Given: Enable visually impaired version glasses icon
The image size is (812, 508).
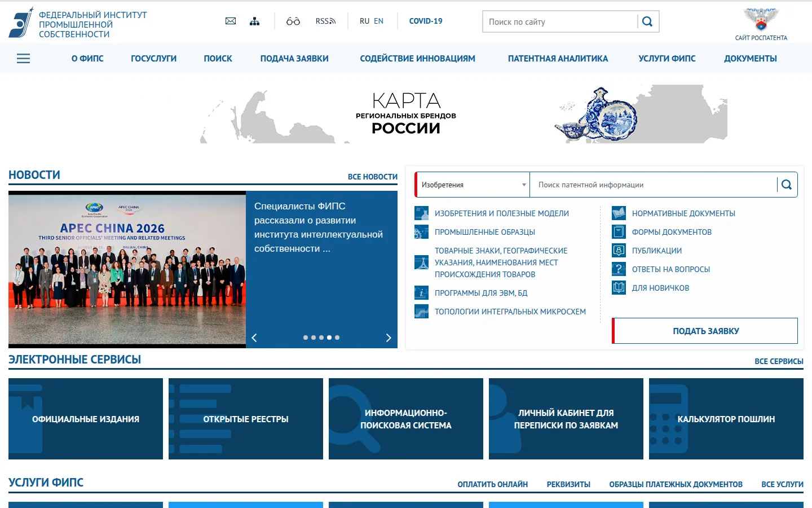Looking at the screenshot, I should coord(293,21).
